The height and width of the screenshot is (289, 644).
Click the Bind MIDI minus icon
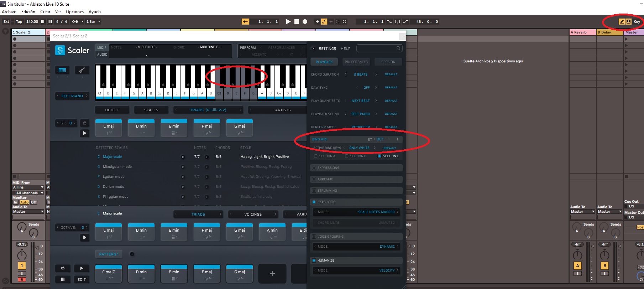click(388, 139)
